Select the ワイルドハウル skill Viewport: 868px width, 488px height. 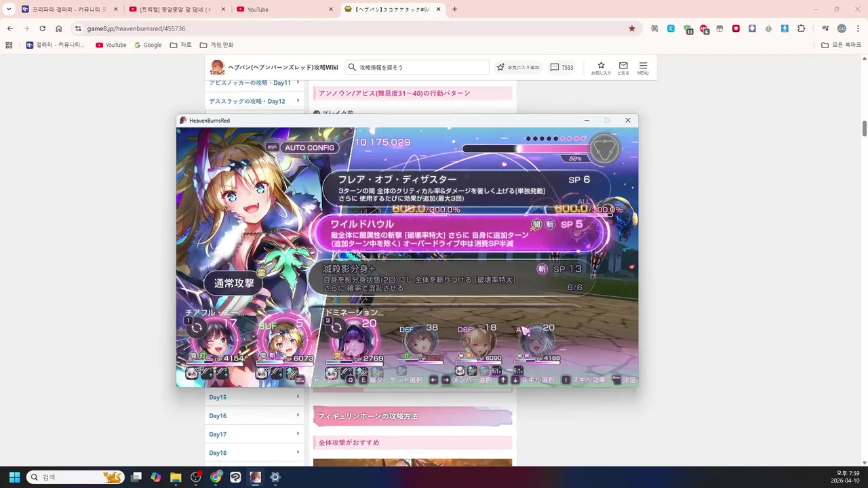point(460,232)
